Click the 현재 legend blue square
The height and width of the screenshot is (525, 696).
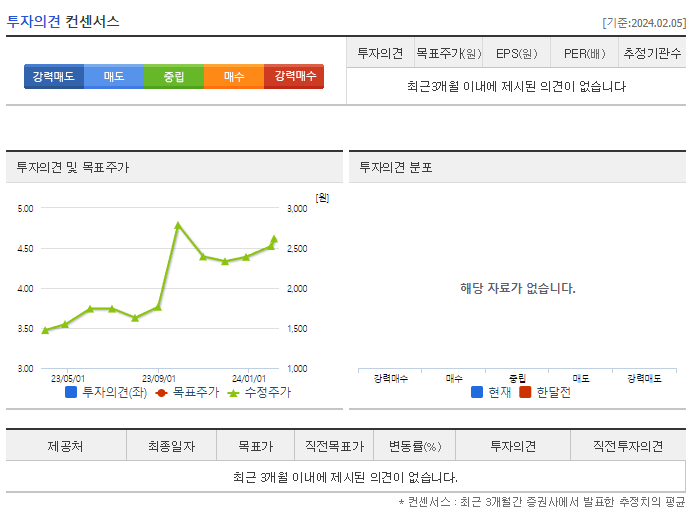pyautogui.click(x=477, y=392)
